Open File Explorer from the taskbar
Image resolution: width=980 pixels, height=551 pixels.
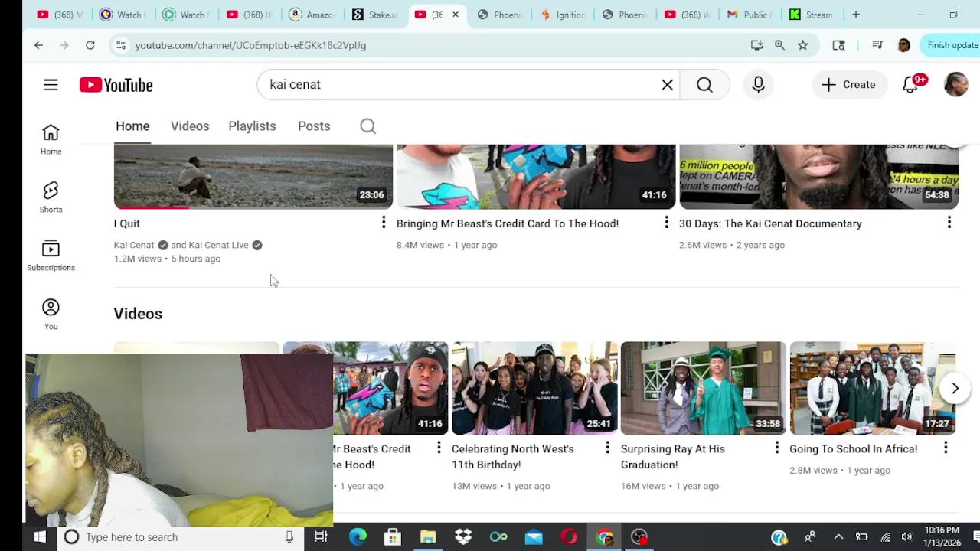coord(428,537)
